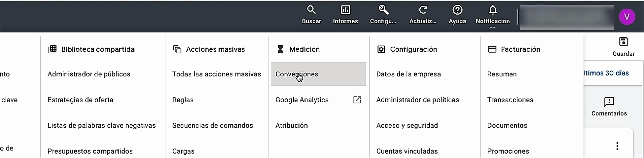Viewport: 644px width, 158px height.
Task: Open Todas las acciones masivas
Action: 217,74
